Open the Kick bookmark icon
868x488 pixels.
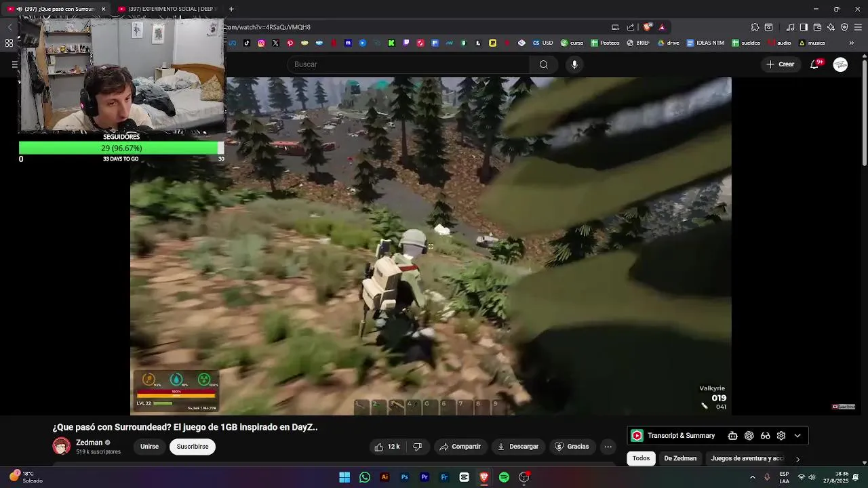(391, 43)
